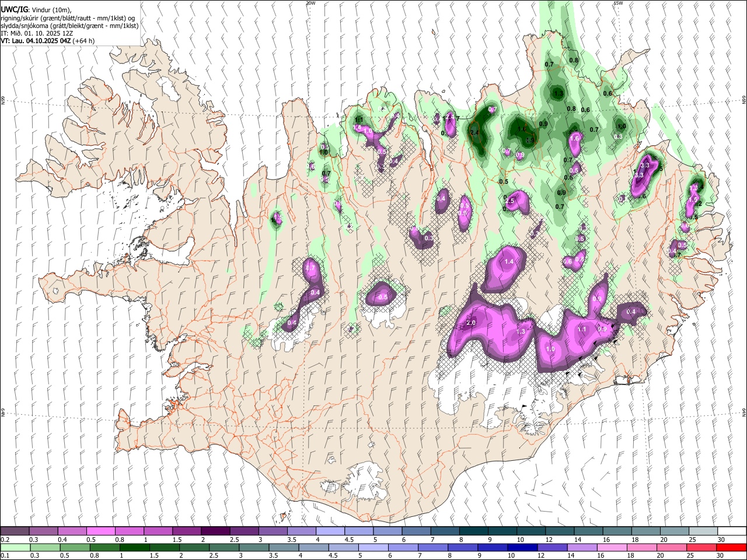Click the '0.2' legend label
747x560 pixels.
pyautogui.click(x=5, y=540)
